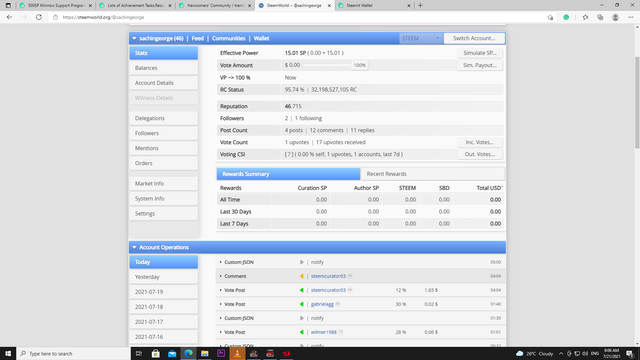
Task: Open the Out. Votes button
Action: click(480, 154)
